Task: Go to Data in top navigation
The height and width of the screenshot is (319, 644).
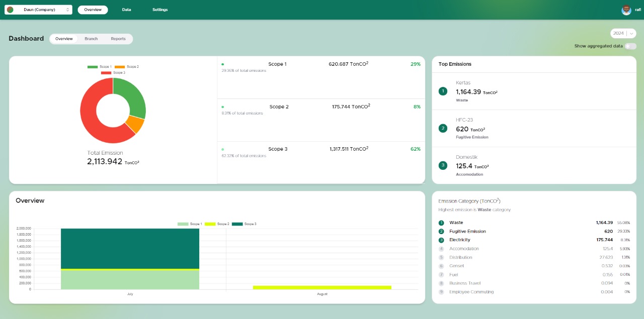Action: click(x=126, y=10)
